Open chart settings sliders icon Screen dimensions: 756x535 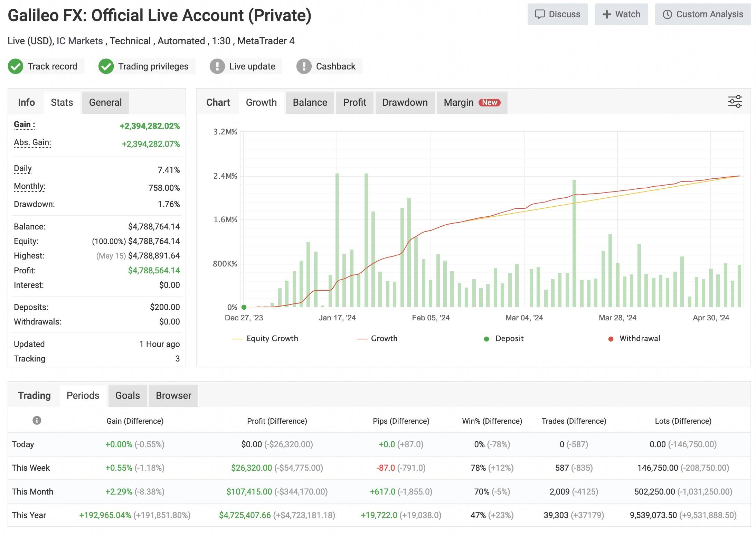coord(735,102)
